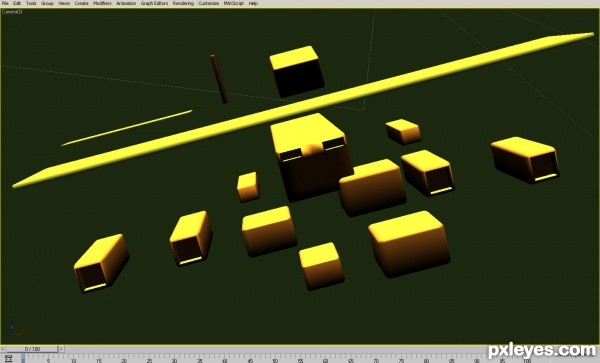Open the MAXScript menu
Viewport: 600px width, 363px height.
tap(234, 3)
